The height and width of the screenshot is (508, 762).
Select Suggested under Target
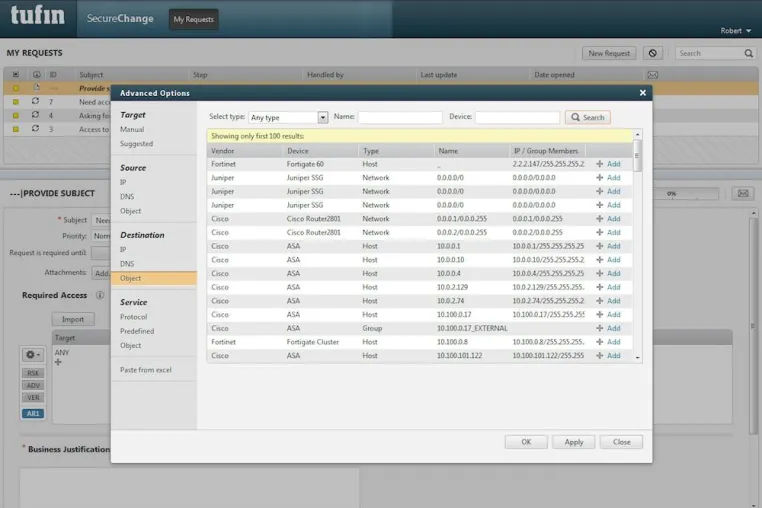click(x=137, y=144)
